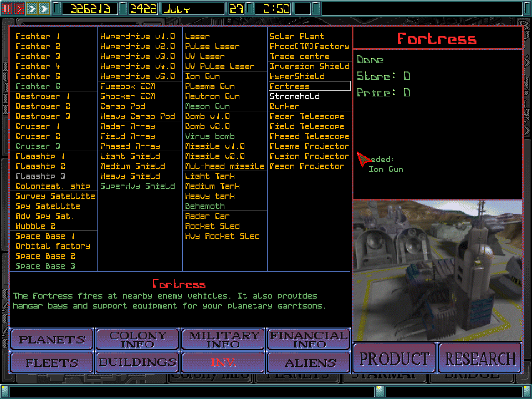Image resolution: width=532 pixels, height=399 pixels.
Task: Open the BUILDINGS screen
Action: [x=138, y=362]
